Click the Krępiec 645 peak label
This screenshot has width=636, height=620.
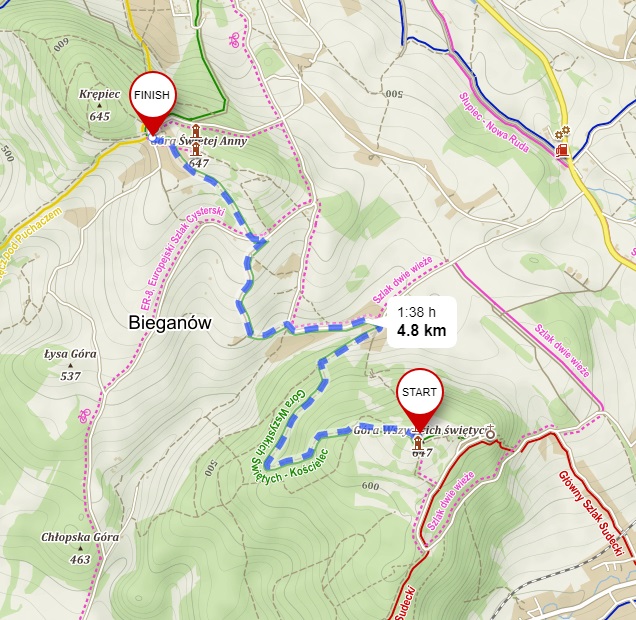click(100, 105)
